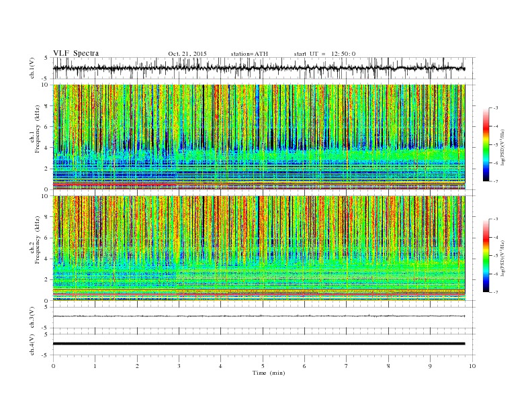
Task: Click time axis tick label "10"
Action: [x=472, y=366]
